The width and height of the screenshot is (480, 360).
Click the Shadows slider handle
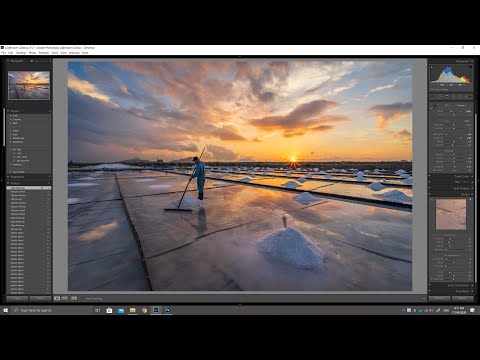point(461,138)
